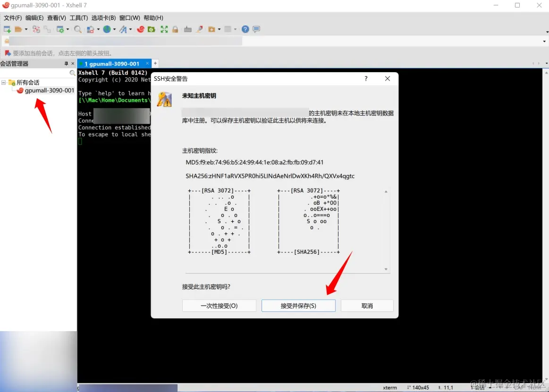Click the grayed Reconnect toolbar icon
Screen dimensions: 549x392
pos(47,29)
